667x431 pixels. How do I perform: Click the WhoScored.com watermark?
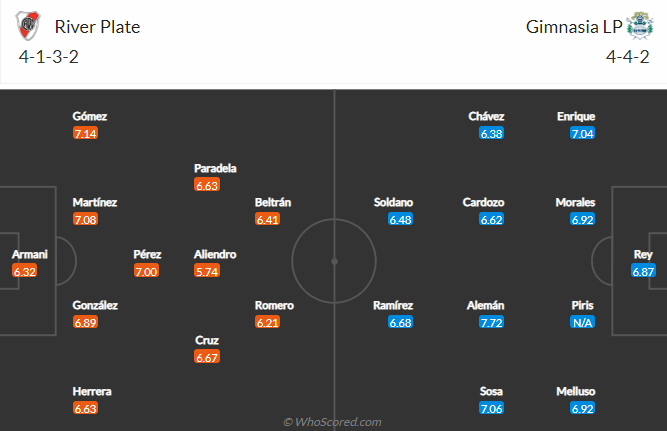[332, 422]
